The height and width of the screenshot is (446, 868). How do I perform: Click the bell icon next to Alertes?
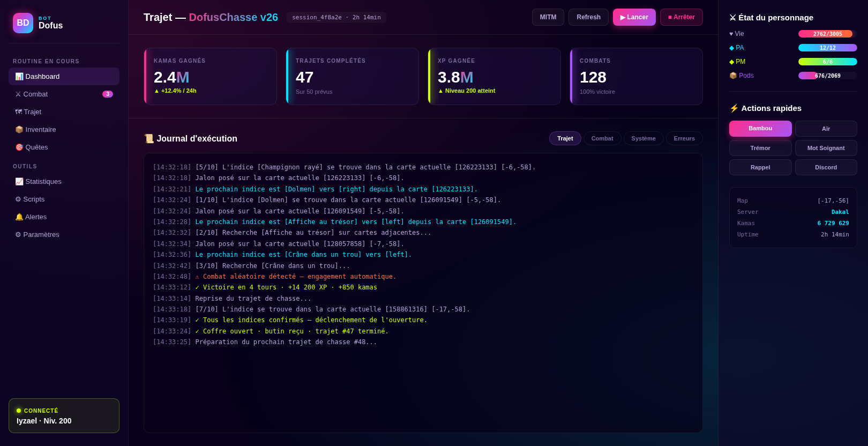pyautogui.click(x=19, y=217)
